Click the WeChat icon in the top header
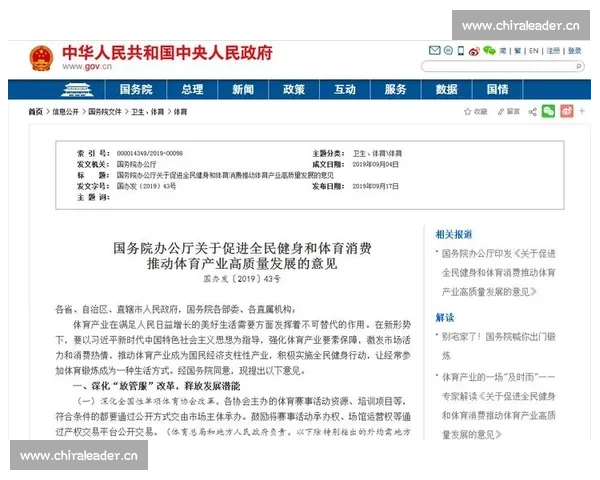 point(489,51)
